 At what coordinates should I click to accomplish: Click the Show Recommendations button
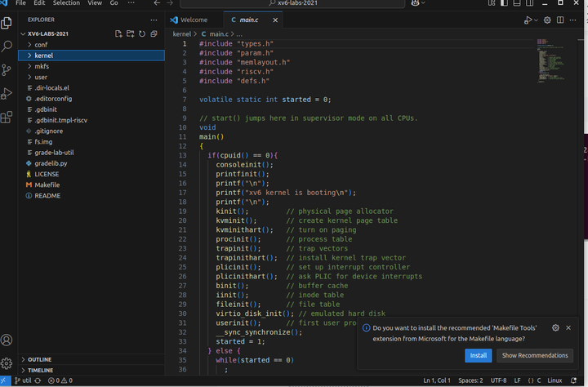pos(535,355)
